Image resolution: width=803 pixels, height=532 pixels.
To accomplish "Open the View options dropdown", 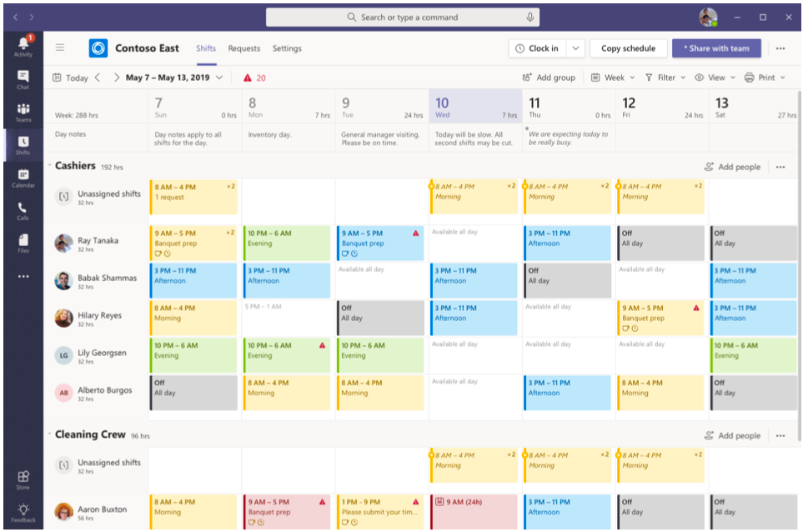I will coord(715,78).
